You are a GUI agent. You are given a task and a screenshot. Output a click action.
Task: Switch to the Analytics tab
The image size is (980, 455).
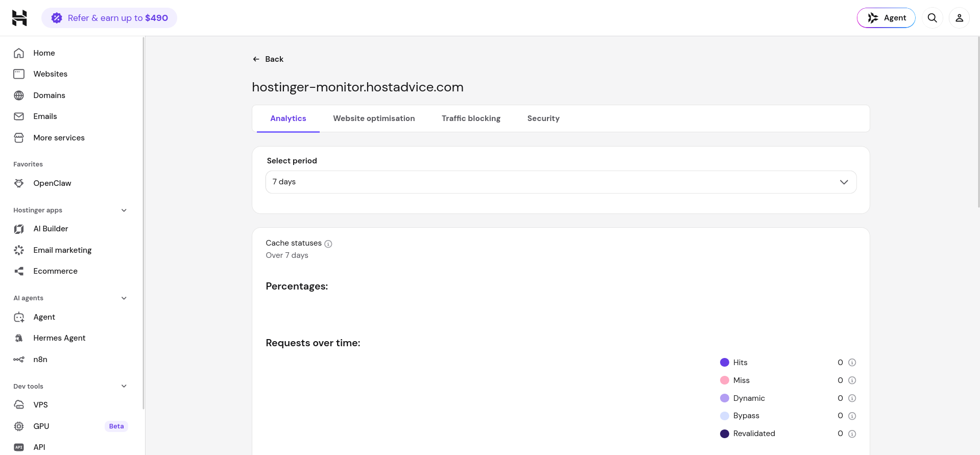click(288, 118)
